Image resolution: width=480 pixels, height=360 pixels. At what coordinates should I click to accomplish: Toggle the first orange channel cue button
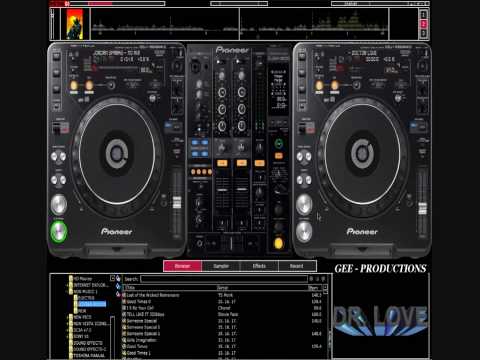coord(222,163)
